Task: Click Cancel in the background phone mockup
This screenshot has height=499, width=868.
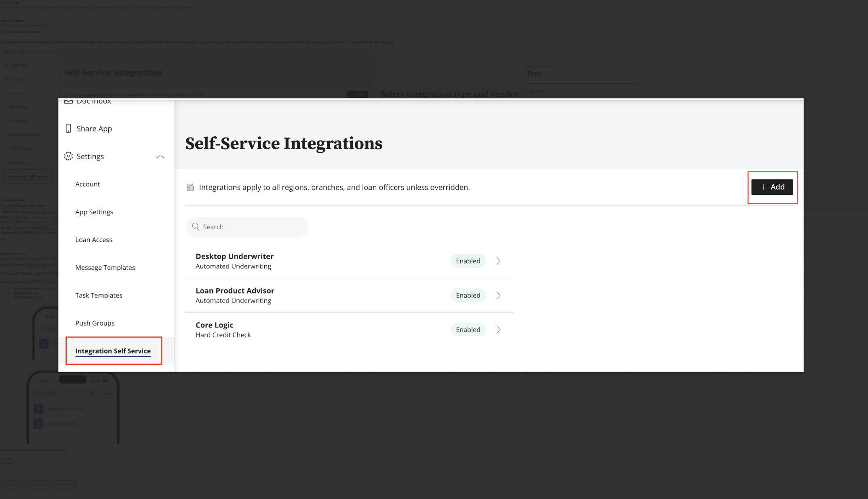Action: [x=107, y=393]
